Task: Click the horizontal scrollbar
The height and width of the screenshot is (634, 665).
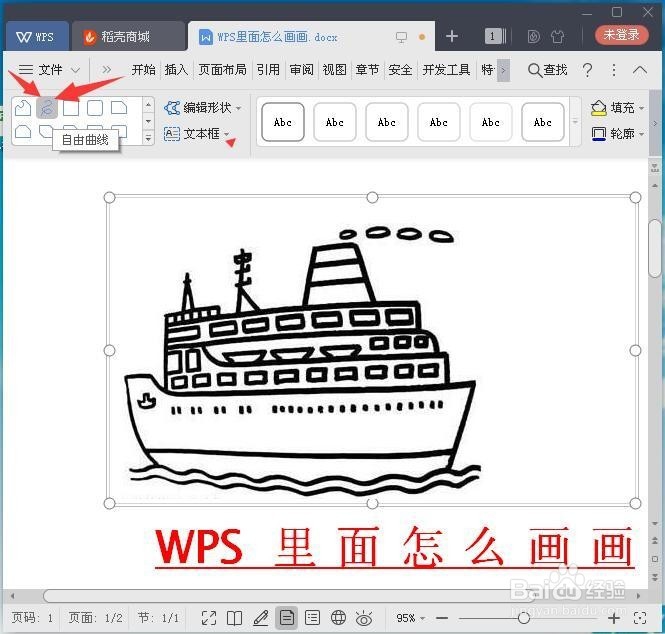Action: point(288,596)
